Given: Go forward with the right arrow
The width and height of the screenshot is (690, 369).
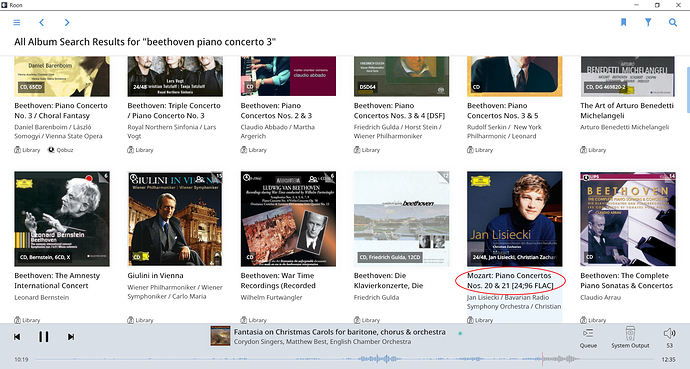Looking at the screenshot, I should click(x=67, y=22).
